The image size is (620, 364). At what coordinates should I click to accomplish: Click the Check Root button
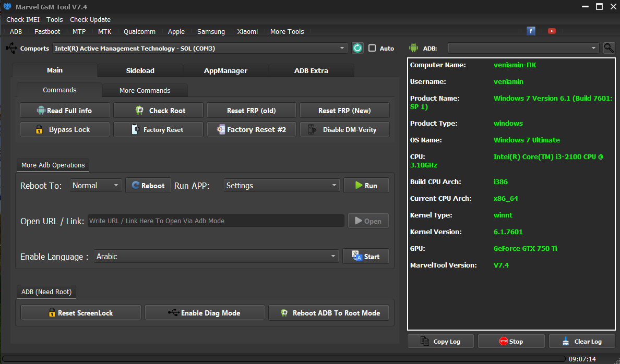[x=158, y=110]
